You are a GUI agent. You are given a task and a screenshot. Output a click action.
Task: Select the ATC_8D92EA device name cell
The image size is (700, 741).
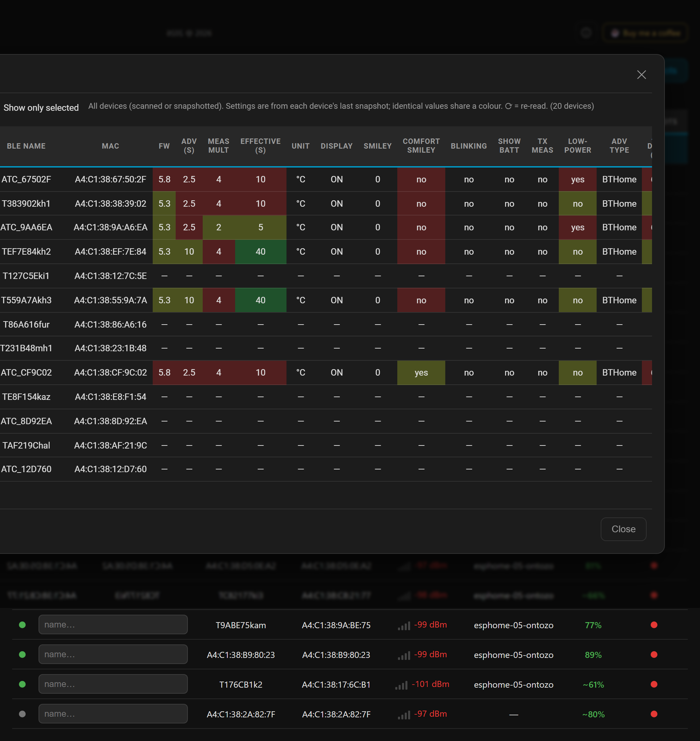pyautogui.click(x=26, y=421)
